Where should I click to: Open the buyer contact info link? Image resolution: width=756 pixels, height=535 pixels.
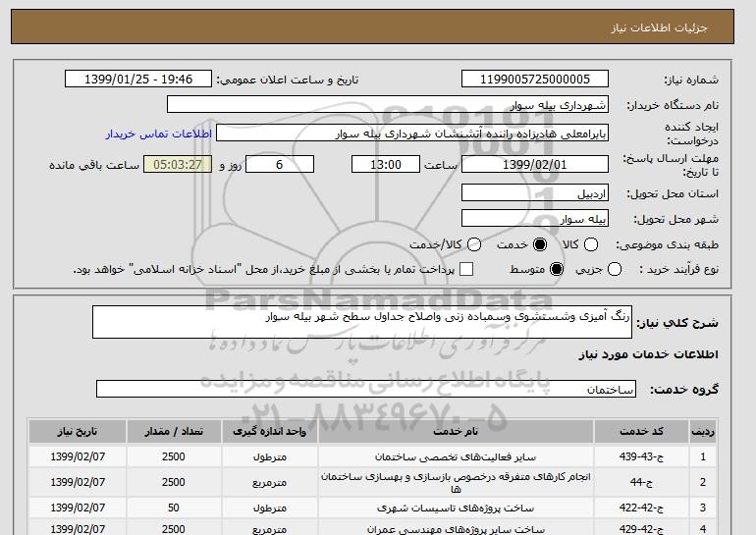(159, 134)
